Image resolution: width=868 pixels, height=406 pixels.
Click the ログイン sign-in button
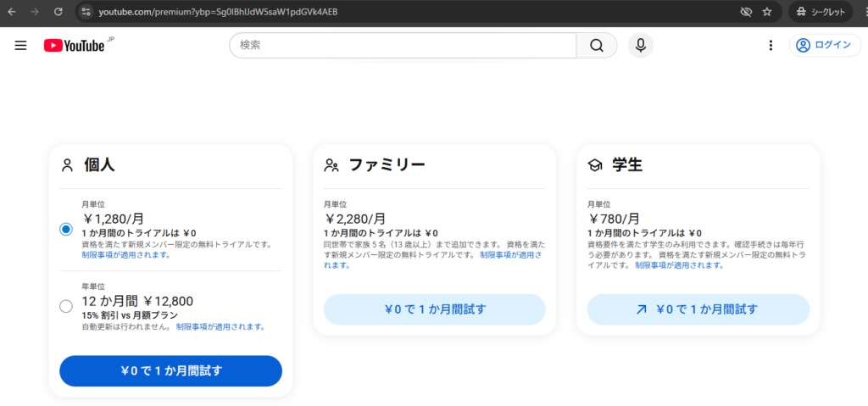coord(825,46)
